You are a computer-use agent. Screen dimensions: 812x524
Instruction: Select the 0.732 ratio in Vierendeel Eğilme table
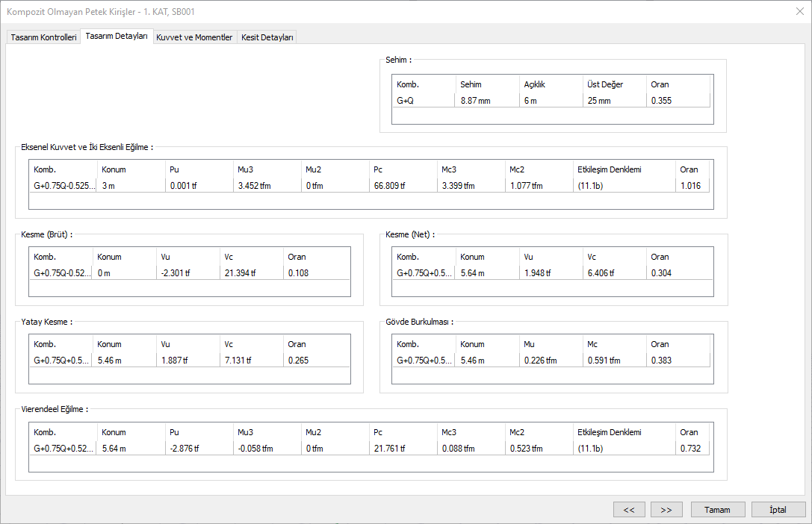(x=690, y=449)
